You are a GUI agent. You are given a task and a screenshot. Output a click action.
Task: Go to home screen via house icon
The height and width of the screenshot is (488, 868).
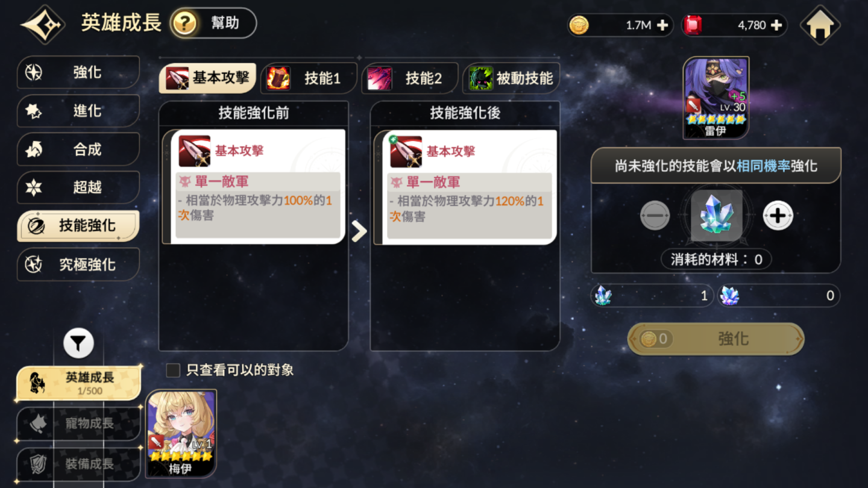tap(820, 25)
